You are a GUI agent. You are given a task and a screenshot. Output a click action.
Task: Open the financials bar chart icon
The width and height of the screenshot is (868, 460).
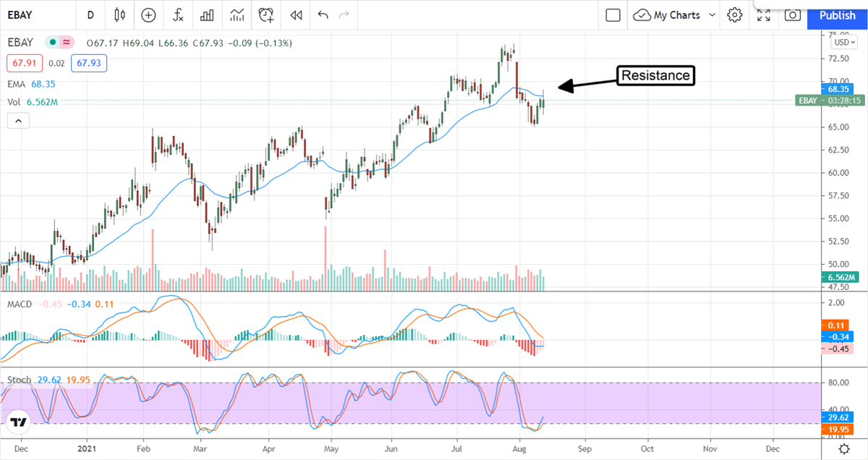pyautogui.click(x=207, y=14)
